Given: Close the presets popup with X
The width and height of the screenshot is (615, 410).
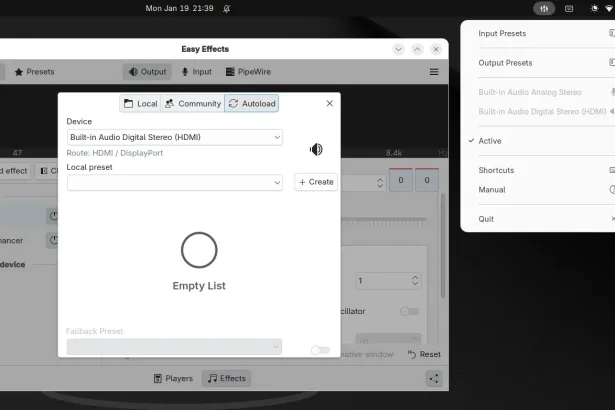Looking at the screenshot, I should click(330, 103).
